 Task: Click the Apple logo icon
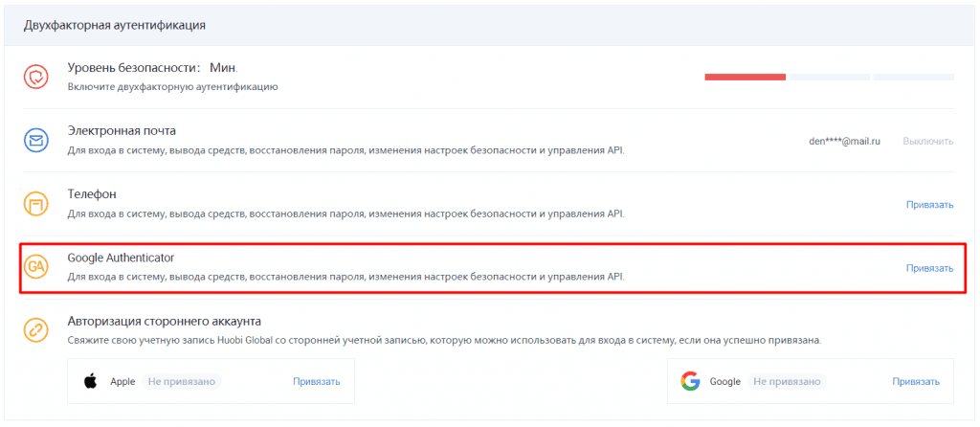click(91, 381)
